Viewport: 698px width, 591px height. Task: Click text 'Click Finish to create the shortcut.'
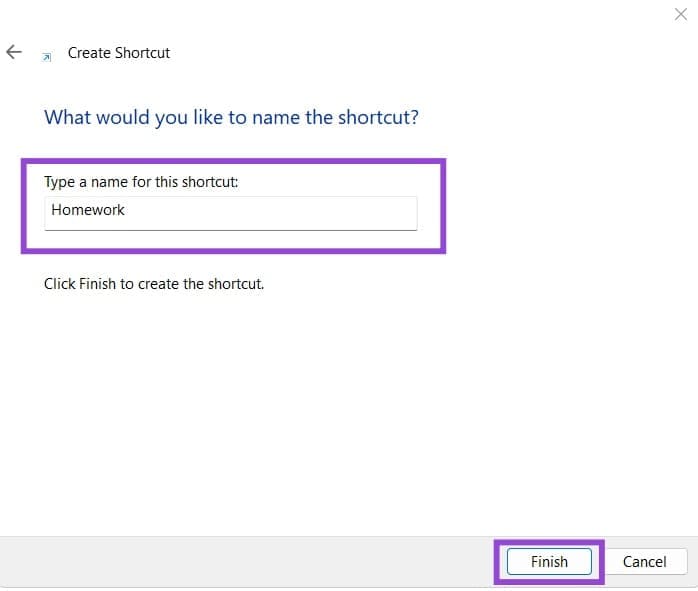pos(154,284)
